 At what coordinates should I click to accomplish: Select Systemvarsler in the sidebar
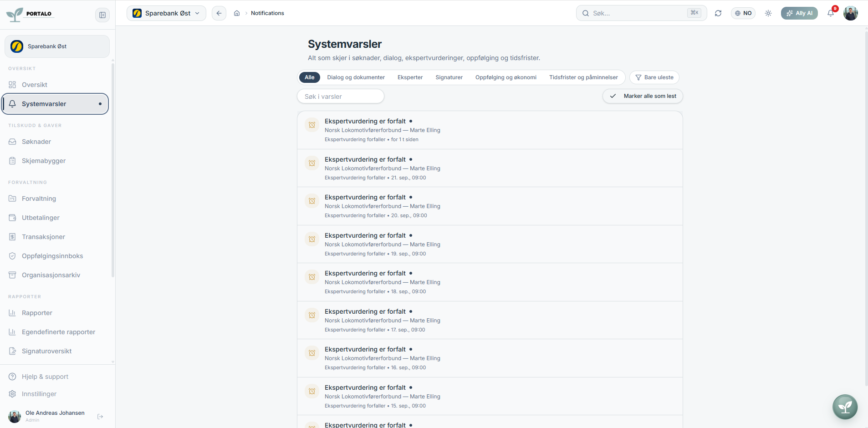[x=56, y=104]
